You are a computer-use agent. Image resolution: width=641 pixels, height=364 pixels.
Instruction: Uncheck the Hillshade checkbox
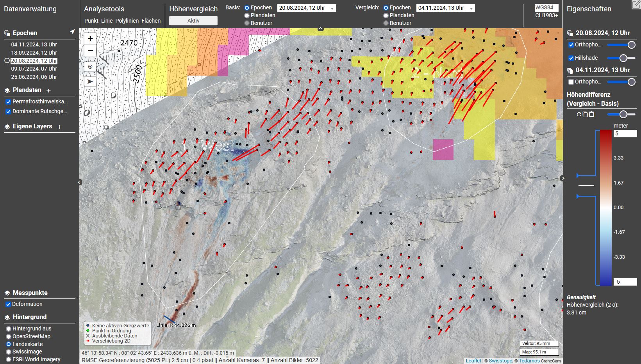571,58
